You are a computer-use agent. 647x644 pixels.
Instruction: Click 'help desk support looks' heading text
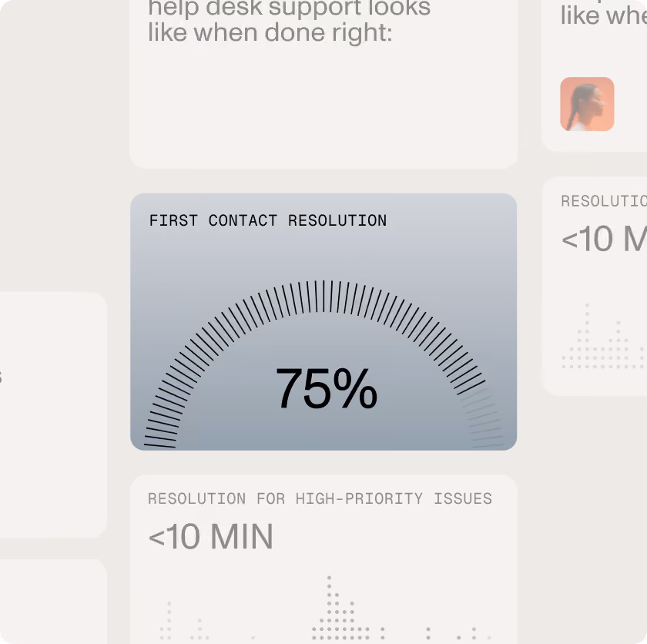(290, 8)
